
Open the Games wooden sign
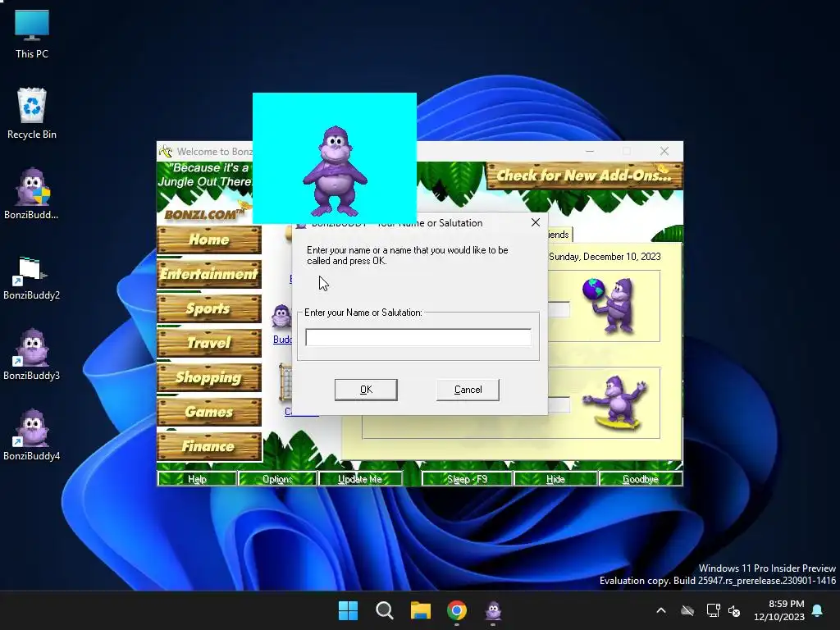tap(209, 412)
